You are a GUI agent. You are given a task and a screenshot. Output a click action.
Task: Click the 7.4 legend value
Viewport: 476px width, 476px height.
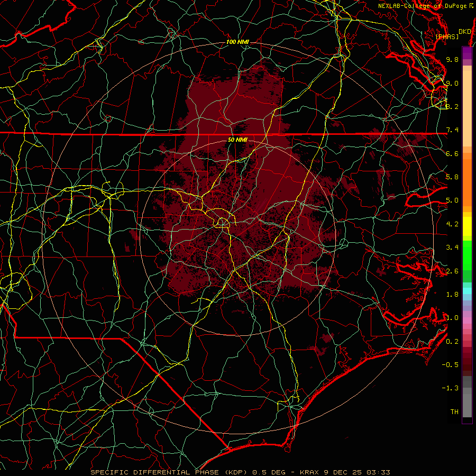pyautogui.click(x=452, y=130)
